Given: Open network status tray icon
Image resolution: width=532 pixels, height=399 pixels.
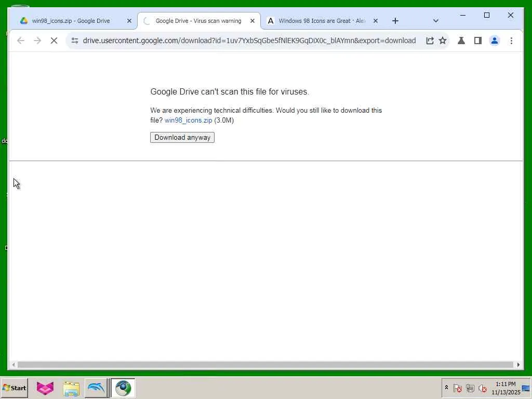Looking at the screenshot, I should [470, 388].
